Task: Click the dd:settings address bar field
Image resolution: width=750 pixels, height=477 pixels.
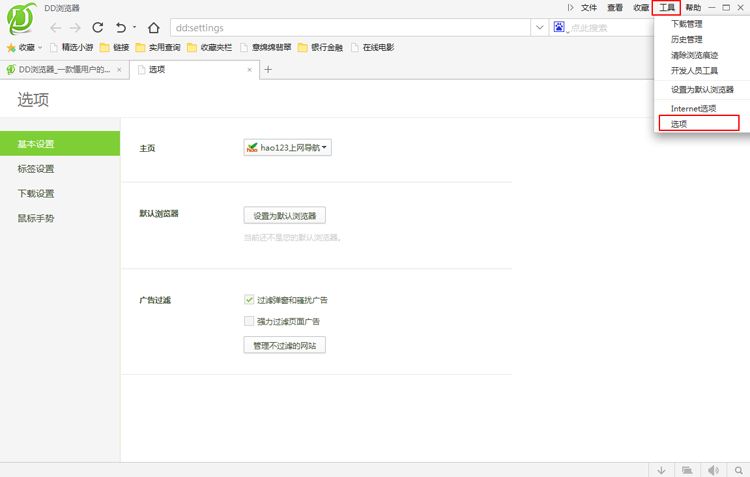Action: tap(350, 28)
